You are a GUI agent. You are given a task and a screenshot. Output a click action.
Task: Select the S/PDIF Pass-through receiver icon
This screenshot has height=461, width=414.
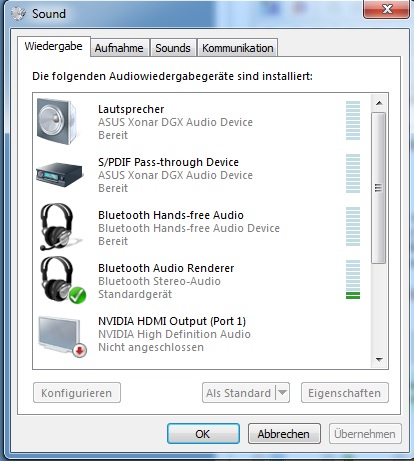(x=59, y=175)
